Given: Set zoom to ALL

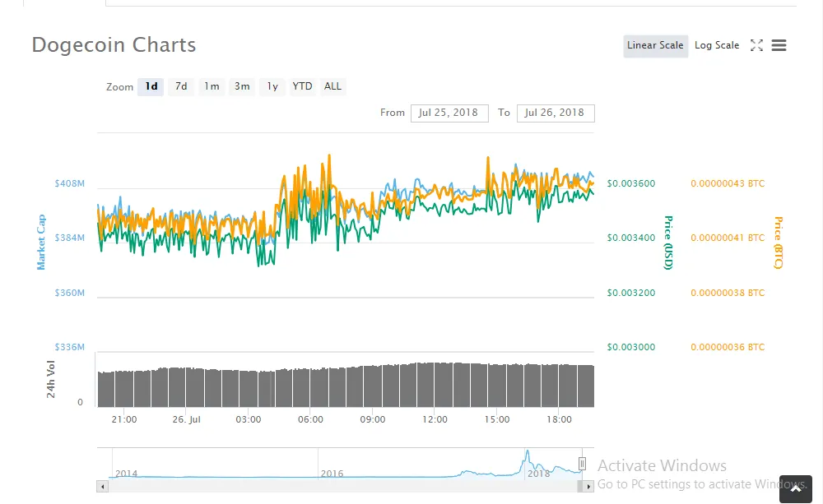Looking at the screenshot, I should point(332,86).
